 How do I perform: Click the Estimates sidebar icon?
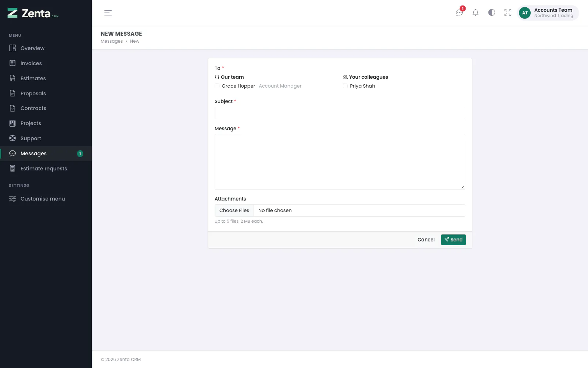[12, 78]
